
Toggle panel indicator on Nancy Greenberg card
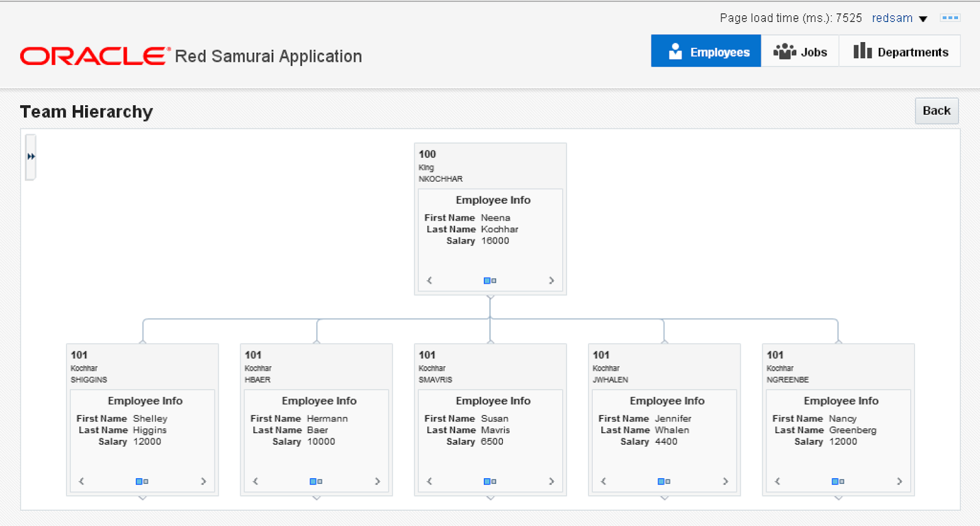coord(838,481)
